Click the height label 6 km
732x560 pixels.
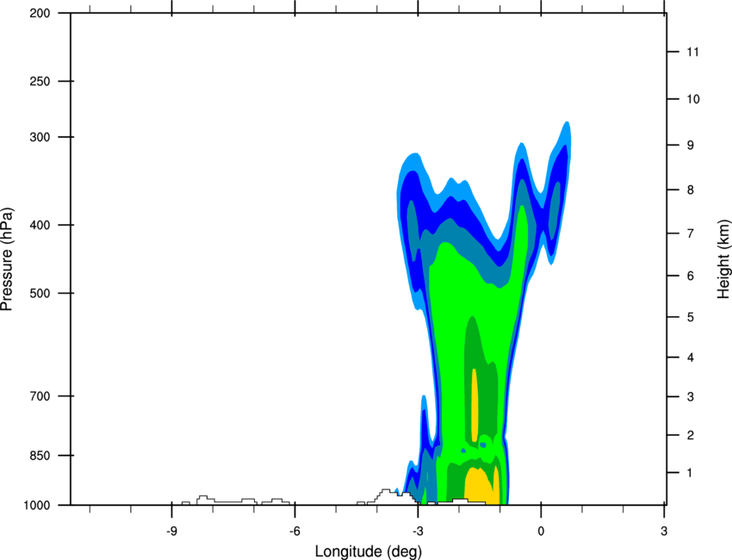click(x=691, y=276)
